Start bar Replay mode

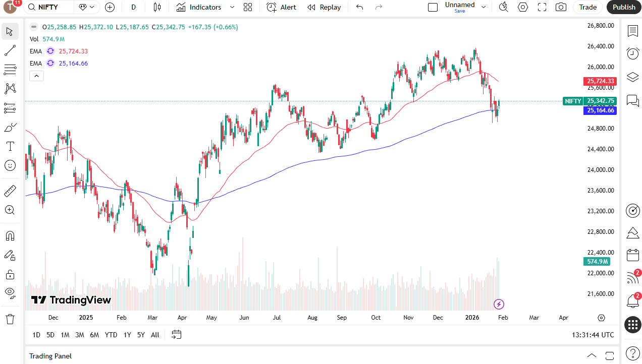(x=324, y=7)
